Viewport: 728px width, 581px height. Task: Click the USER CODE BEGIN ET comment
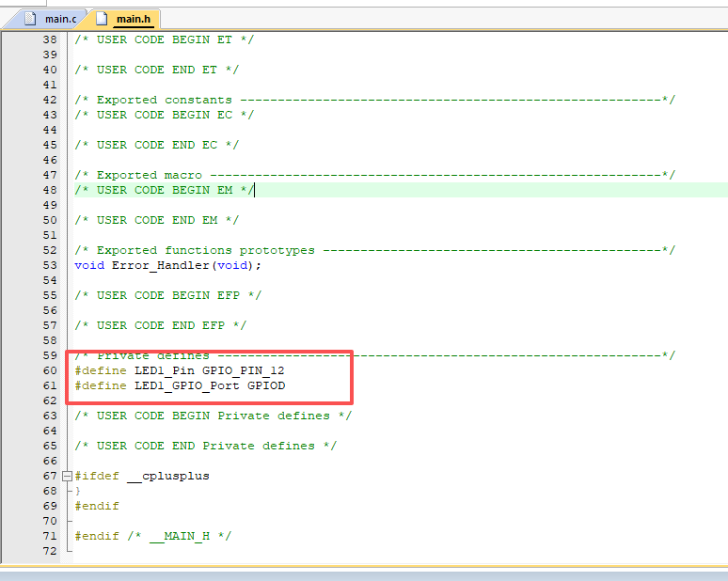click(x=164, y=39)
